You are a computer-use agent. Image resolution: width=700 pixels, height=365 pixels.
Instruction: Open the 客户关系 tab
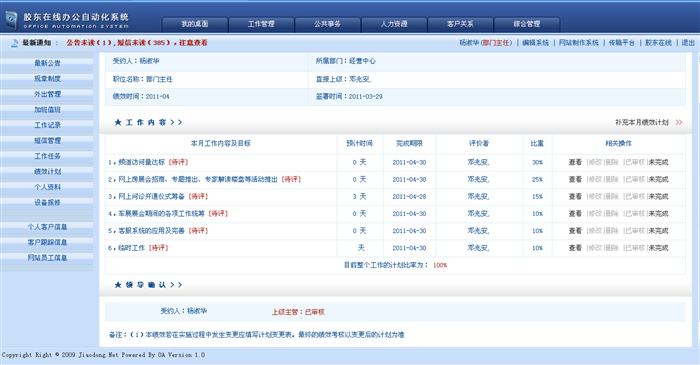[460, 24]
